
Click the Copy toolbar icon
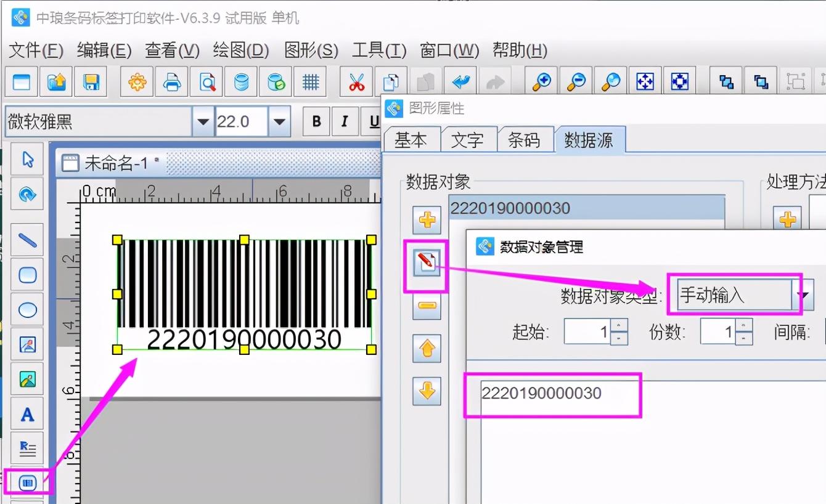391,81
